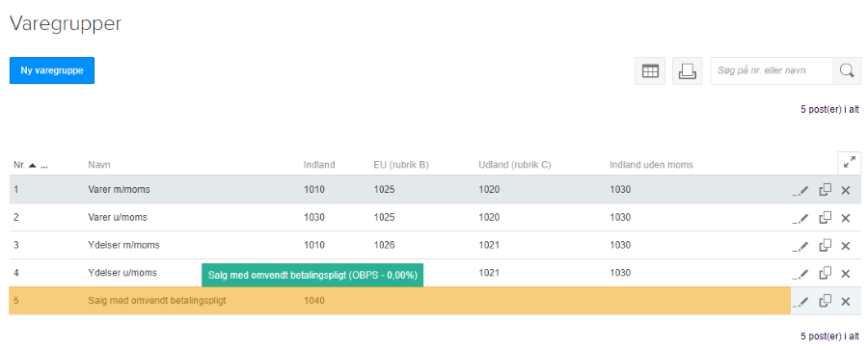The image size is (868, 350).
Task: Open column options dots beside Nr.
Action: 43,165
